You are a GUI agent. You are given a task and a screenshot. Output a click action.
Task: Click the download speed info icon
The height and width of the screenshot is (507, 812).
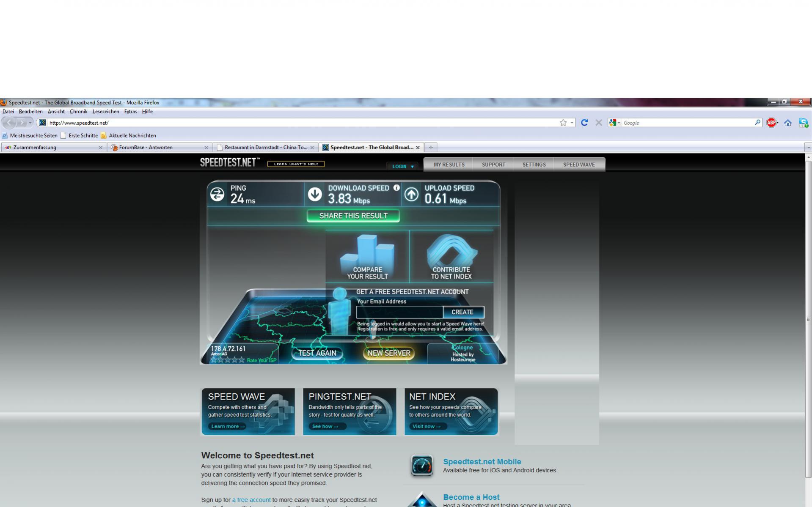tap(396, 188)
